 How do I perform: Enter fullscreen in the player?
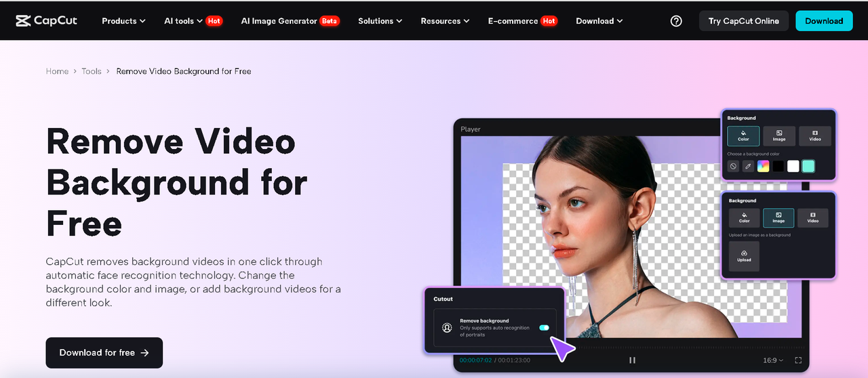[798, 360]
